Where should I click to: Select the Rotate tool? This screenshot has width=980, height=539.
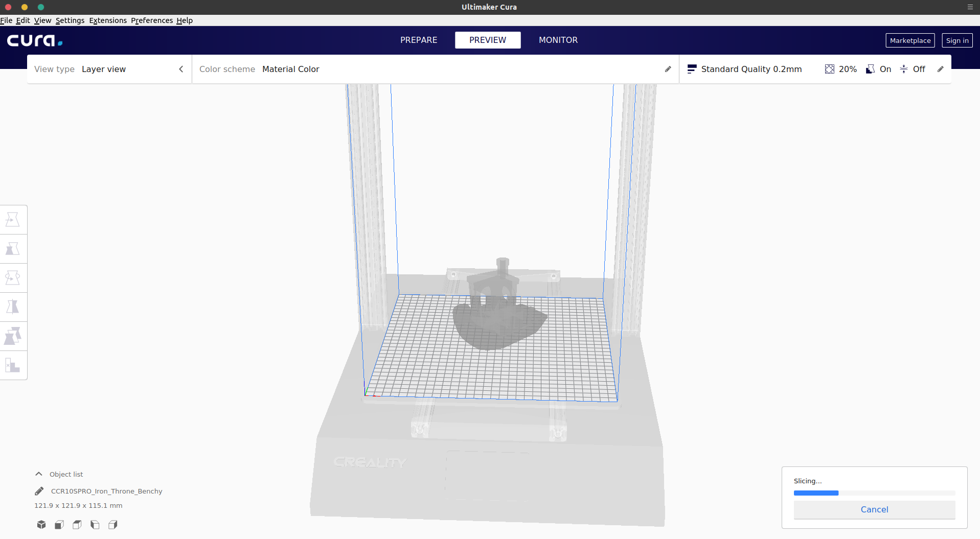click(x=13, y=277)
